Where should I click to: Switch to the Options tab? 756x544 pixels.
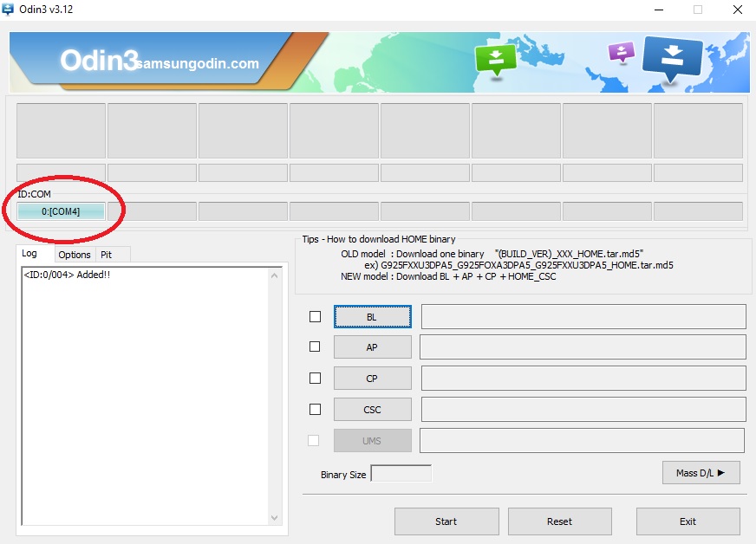pyautogui.click(x=75, y=255)
